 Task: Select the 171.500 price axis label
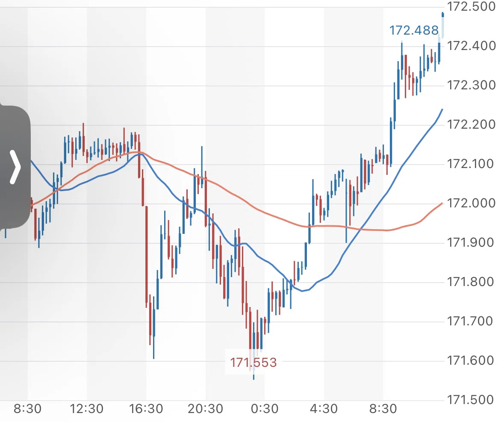click(470, 400)
